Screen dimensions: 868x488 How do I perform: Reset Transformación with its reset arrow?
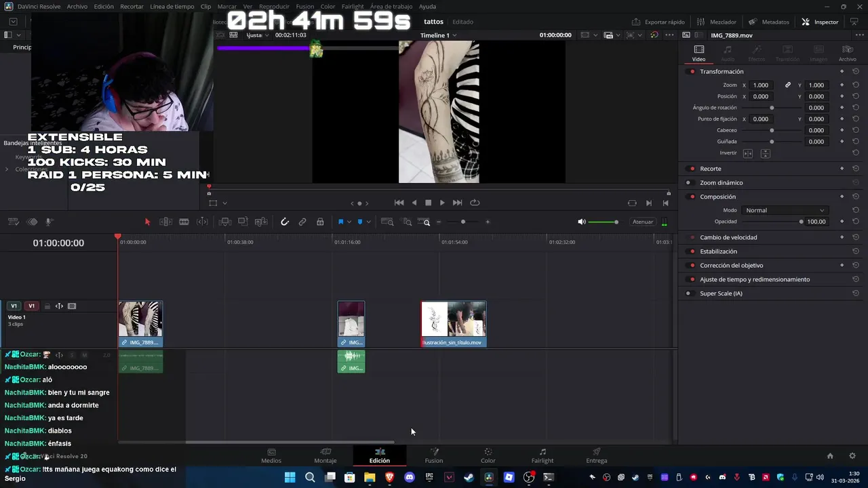856,72
